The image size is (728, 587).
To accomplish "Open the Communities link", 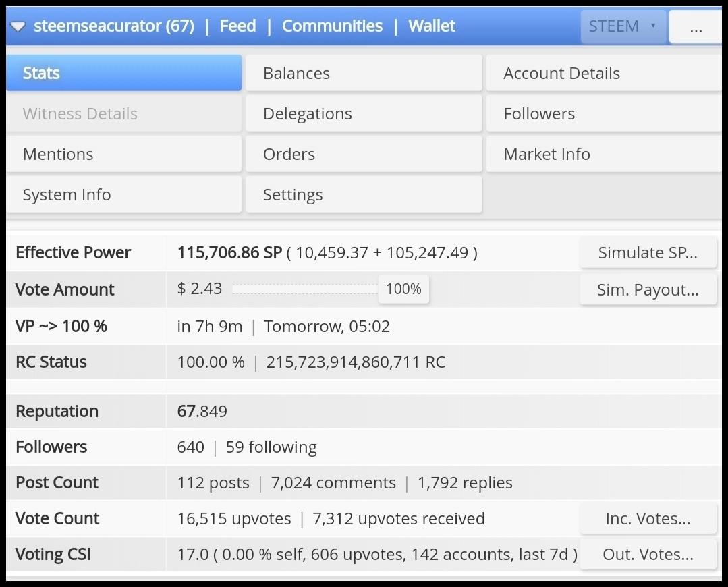I will click(332, 26).
